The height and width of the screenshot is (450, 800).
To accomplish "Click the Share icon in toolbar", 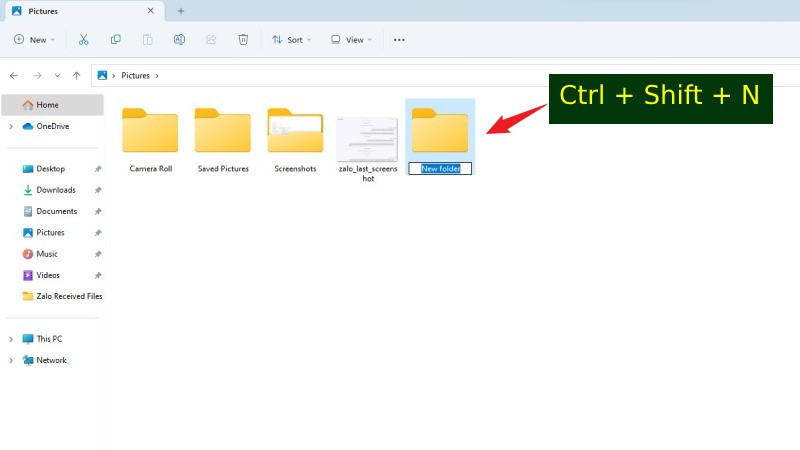I will (211, 40).
